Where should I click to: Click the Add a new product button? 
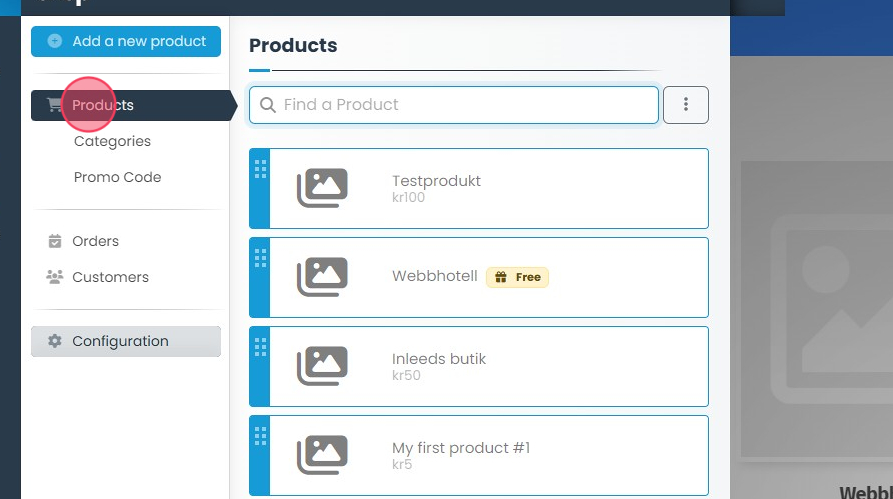tap(126, 42)
